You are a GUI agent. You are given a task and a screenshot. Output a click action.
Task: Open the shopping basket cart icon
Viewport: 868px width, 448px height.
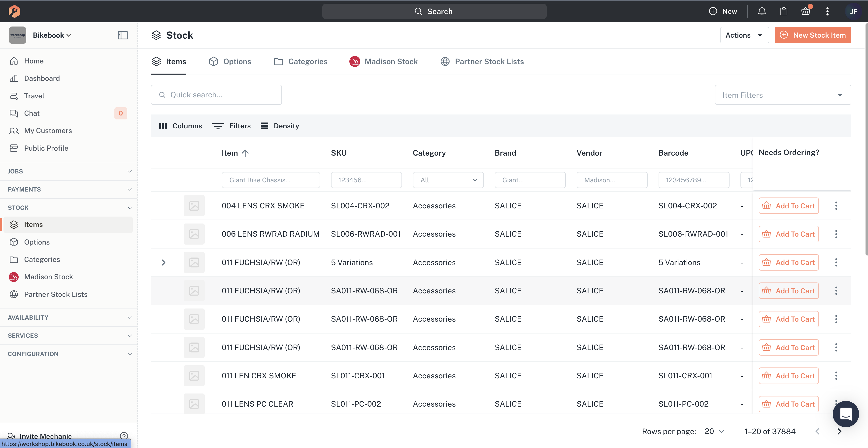806,11
